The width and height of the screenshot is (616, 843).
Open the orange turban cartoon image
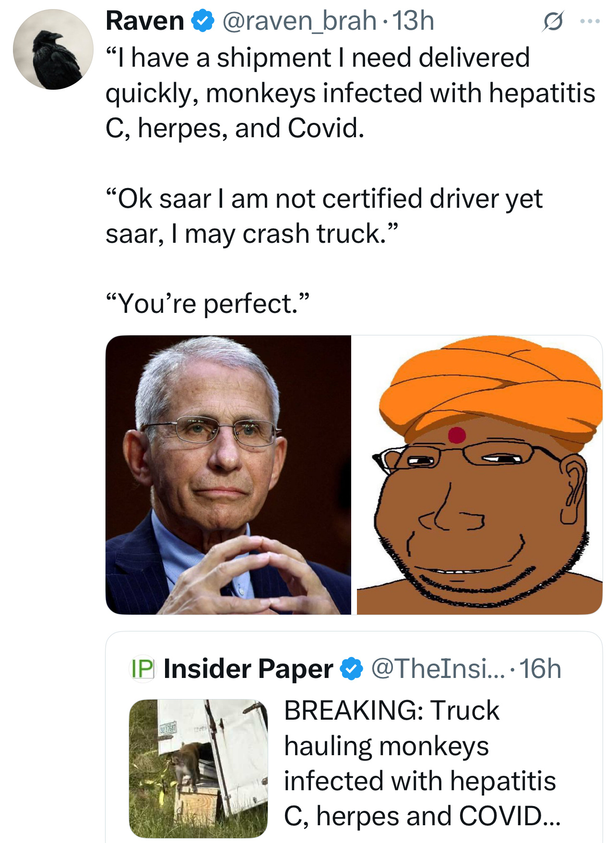coord(479,475)
